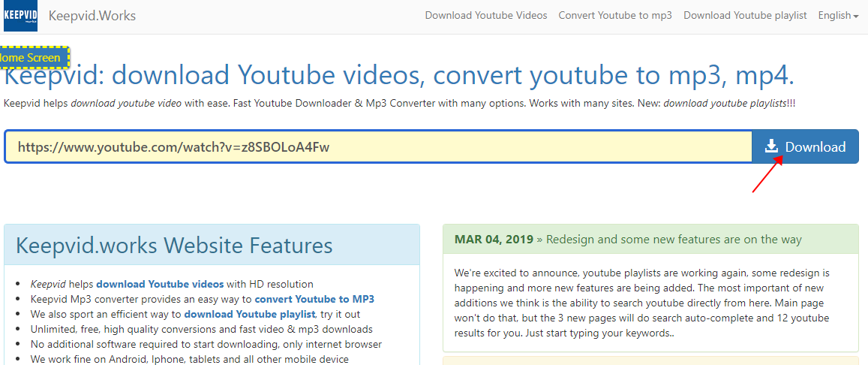Expand the English language dropdown
Screen dimensions: 868x365
[838, 15]
